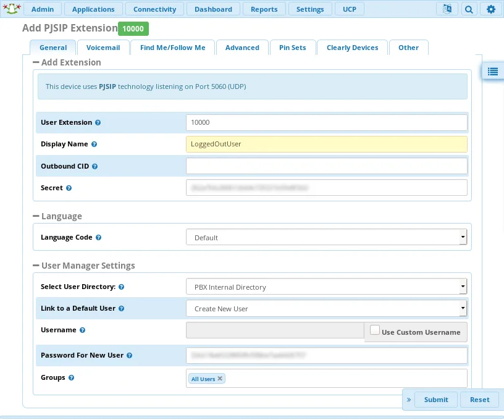Collapse the Add Extension section
Screen dimensions: 504x420
pos(36,62)
